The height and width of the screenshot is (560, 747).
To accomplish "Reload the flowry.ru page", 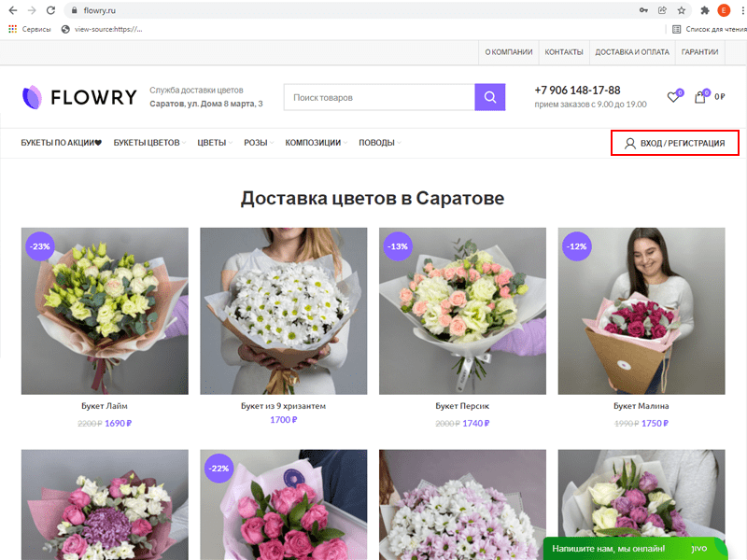I will click(50, 10).
